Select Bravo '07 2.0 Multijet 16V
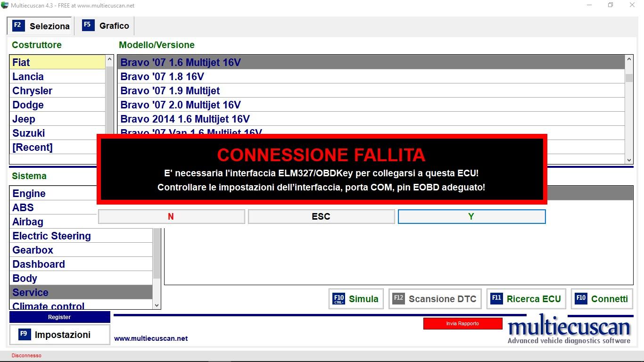 372,105
